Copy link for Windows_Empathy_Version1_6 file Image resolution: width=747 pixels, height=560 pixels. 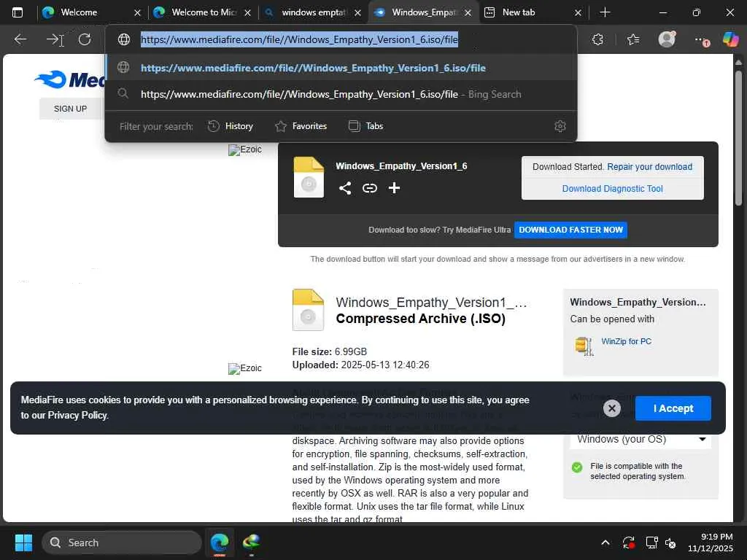(370, 188)
